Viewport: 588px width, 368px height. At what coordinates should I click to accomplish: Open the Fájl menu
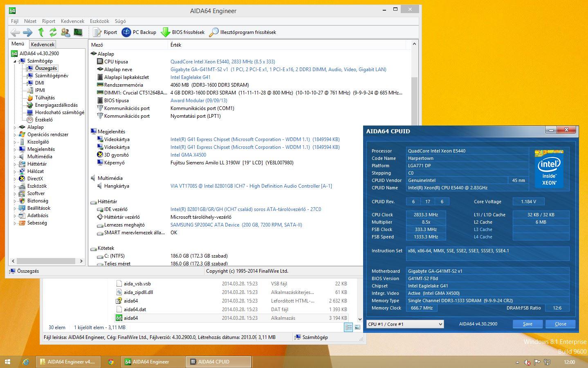point(15,21)
